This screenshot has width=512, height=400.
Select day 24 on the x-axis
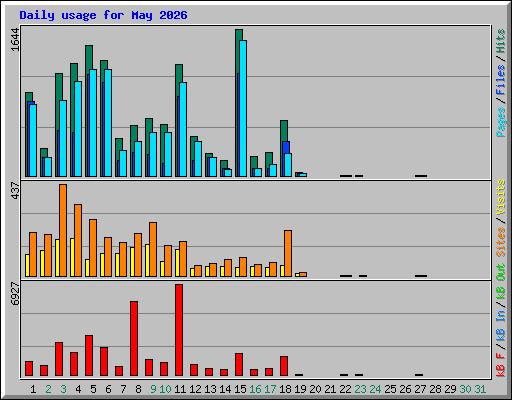click(x=375, y=389)
